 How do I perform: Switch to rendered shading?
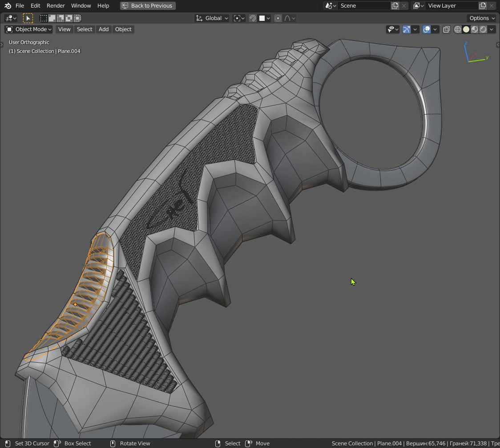pyautogui.click(x=483, y=29)
